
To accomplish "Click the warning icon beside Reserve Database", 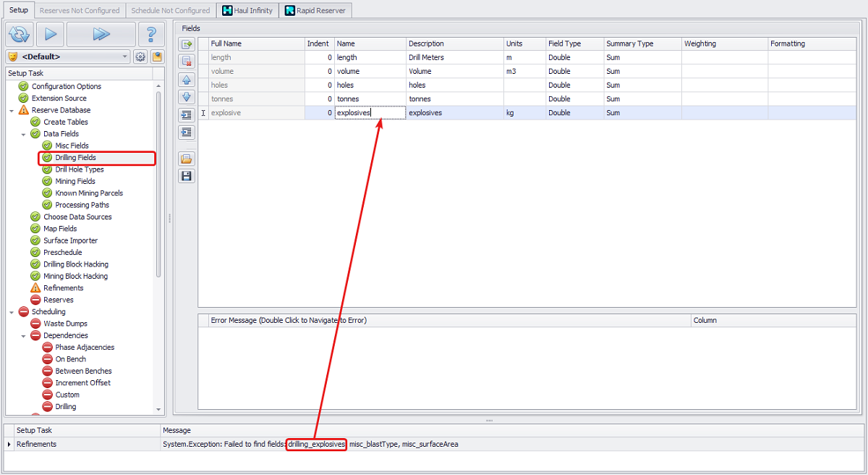I will pyautogui.click(x=24, y=110).
